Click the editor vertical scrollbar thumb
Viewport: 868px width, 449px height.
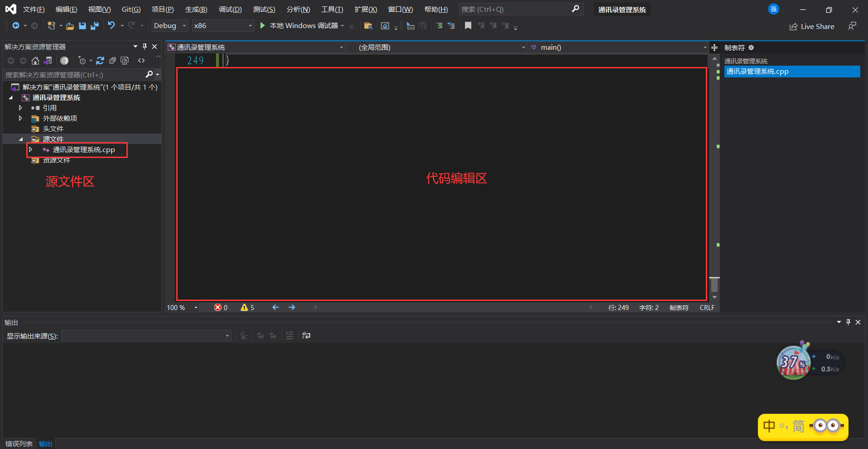pyautogui.click(x=714, y=285)
